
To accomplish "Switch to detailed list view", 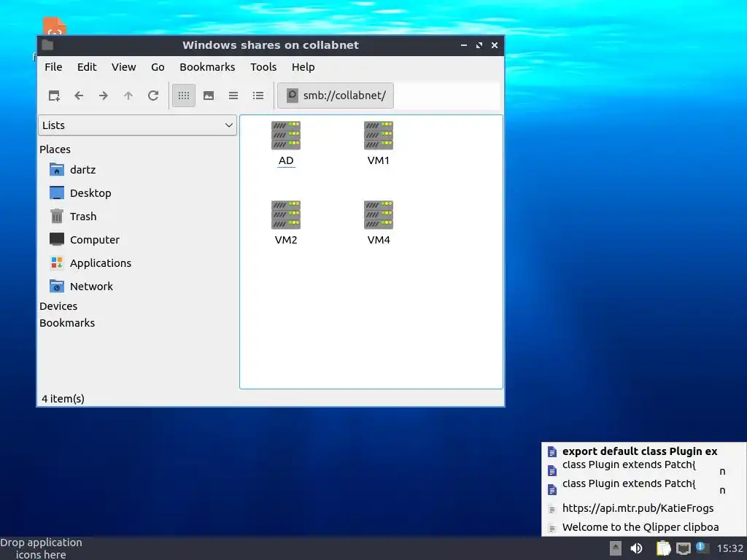I will (x=258, y=96).
